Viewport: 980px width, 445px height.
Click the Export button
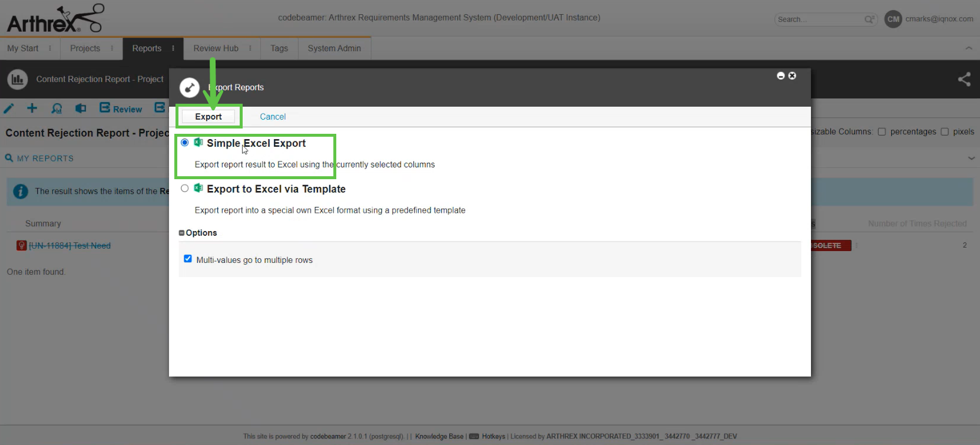pyautogui.click(x=208, y=117)
